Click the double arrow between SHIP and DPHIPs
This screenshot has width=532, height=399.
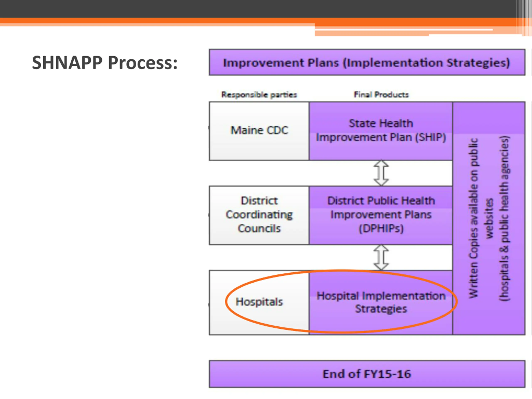tap(381, 173)
